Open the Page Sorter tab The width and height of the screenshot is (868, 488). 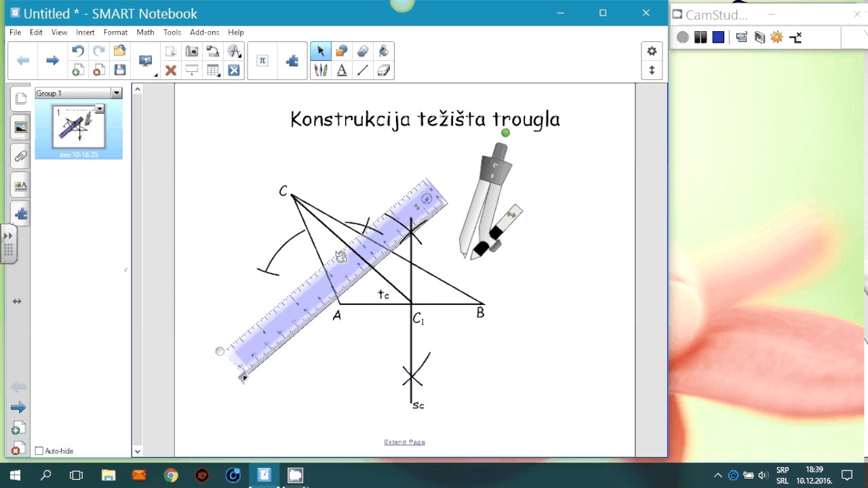(20, 99)
